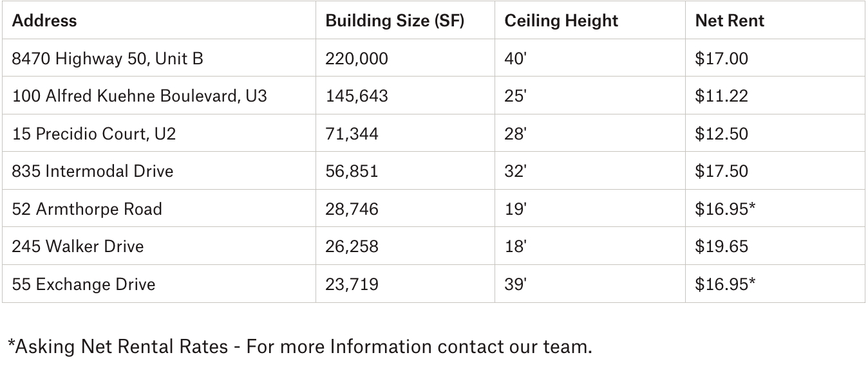Screen dimensions: 868x373
Task: Click the $11.22 net rent value
Action: pos(721,96)
